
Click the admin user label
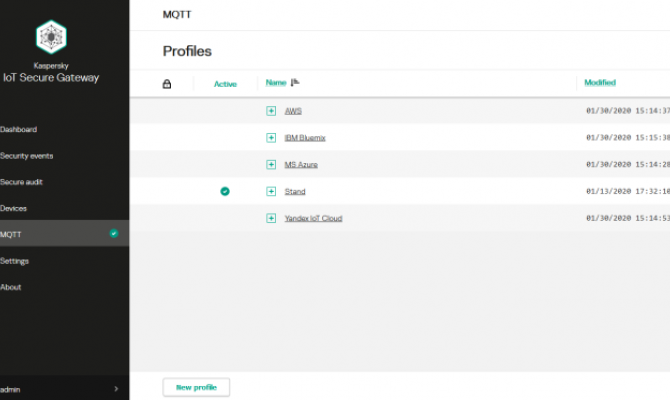click(10, 389)
